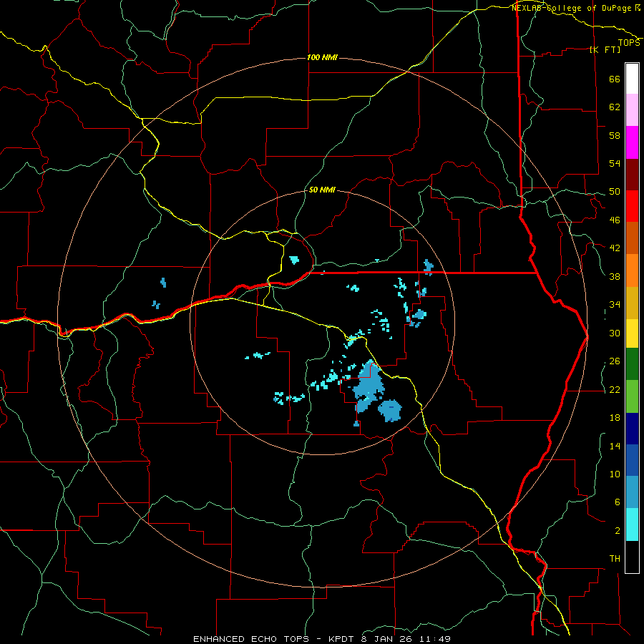Click the dark red swatch at 54
Screen dimensions: 644x644
pos(632,175)
